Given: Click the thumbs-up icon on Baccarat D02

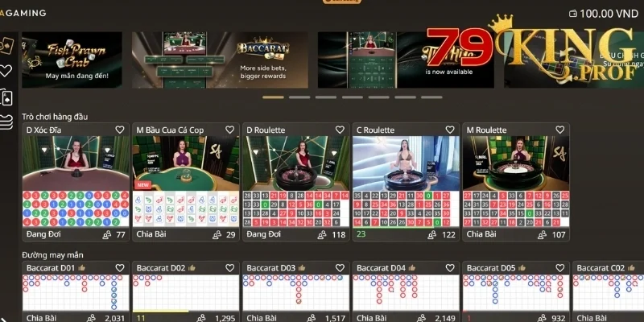Looking at the screenshot, I should (x=192, y=267).
